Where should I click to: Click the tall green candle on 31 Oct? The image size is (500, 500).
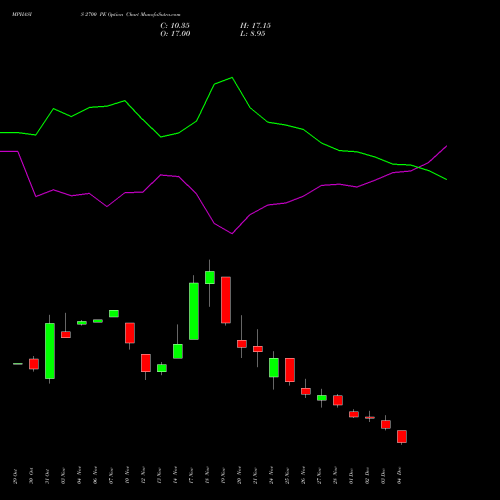click(50, 351)
